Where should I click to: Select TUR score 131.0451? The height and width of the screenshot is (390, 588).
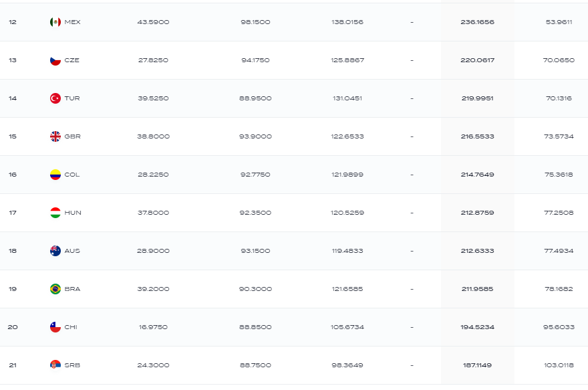347,98
